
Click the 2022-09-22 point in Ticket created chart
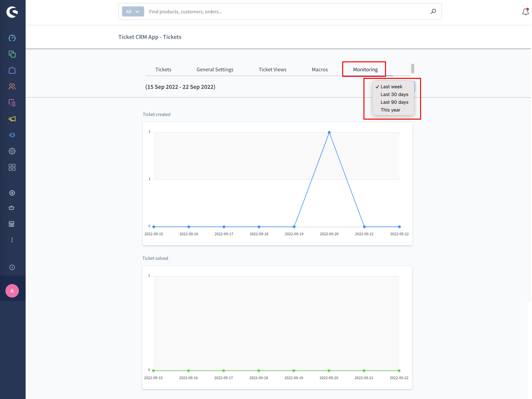coord(400,227)
